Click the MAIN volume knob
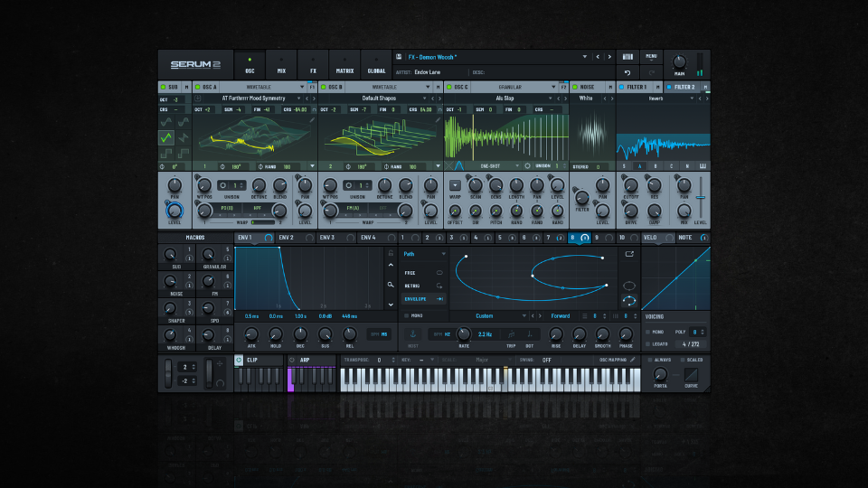 (679, 62)
